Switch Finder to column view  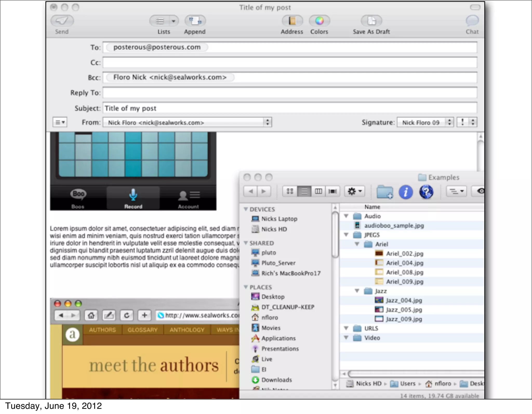click(318, 192)
